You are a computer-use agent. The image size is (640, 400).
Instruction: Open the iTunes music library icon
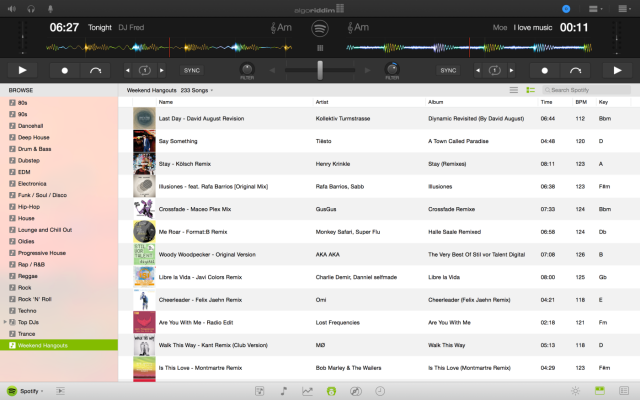point(283,390)
